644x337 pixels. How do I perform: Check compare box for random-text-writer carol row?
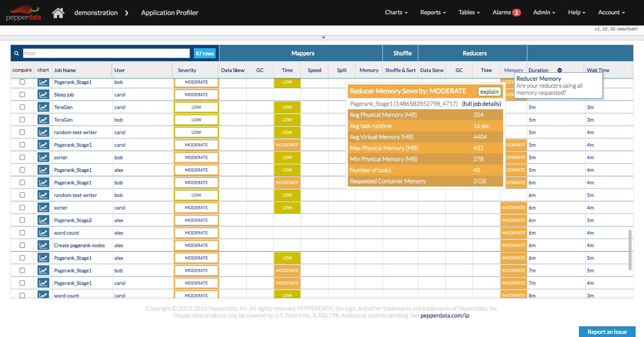(x=22, y=132)
